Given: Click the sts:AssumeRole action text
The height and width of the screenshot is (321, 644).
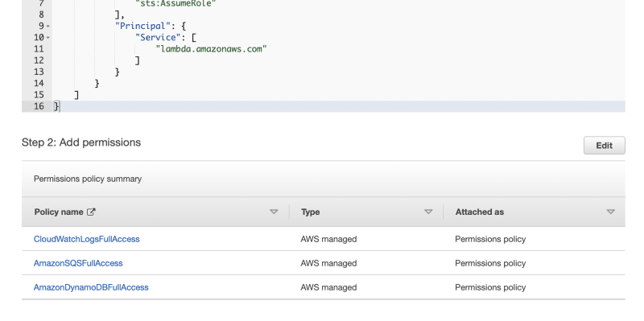Looking at the screenshot, I should [x=175, y=5].
